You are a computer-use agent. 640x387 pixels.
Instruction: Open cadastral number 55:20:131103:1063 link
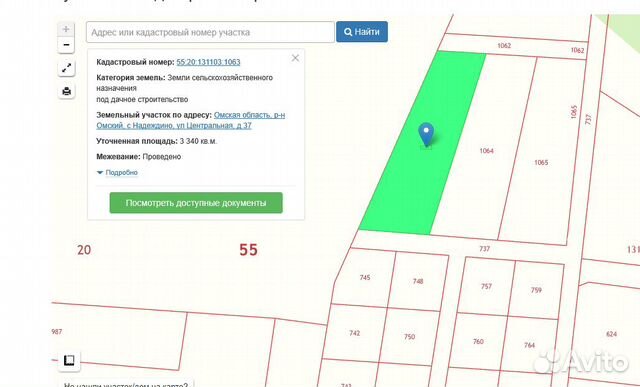pos(208,62)
